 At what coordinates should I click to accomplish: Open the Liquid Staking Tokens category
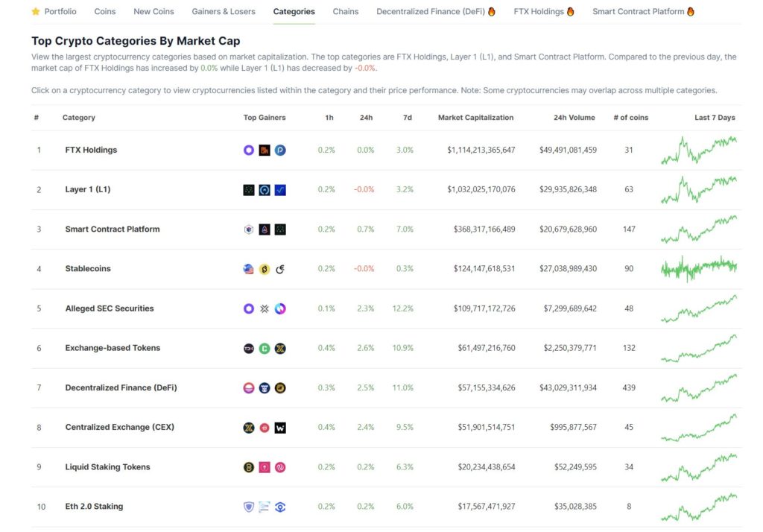[x=107, y=467]
